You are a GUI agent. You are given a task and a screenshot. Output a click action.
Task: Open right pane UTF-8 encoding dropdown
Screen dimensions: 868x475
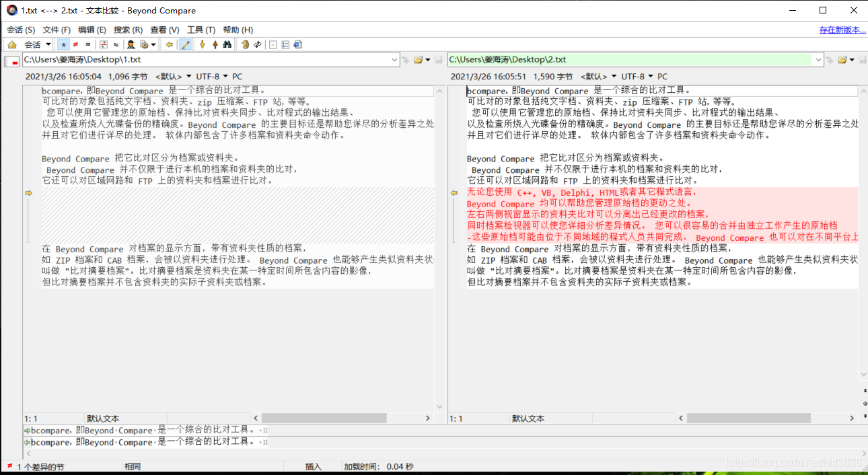tap(637, 77)
